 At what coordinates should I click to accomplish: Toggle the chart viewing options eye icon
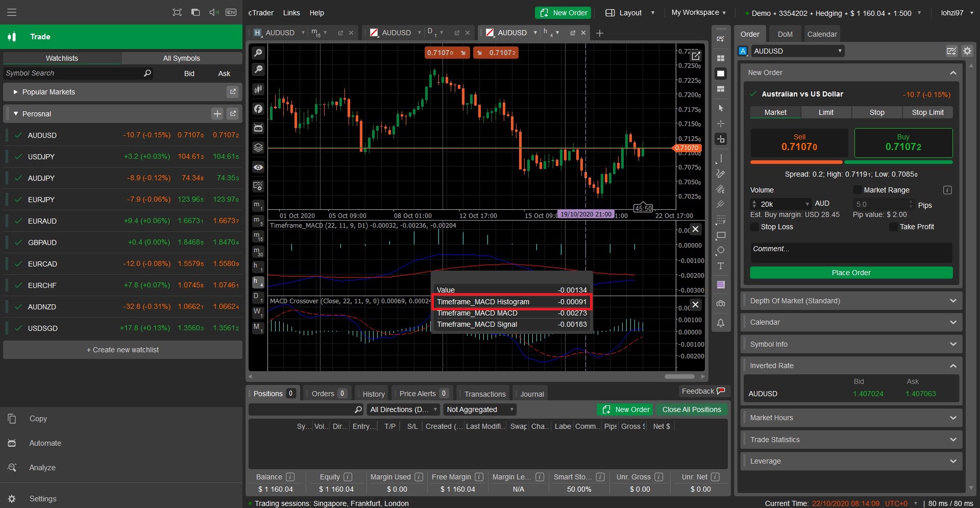(x=258, y=167)
